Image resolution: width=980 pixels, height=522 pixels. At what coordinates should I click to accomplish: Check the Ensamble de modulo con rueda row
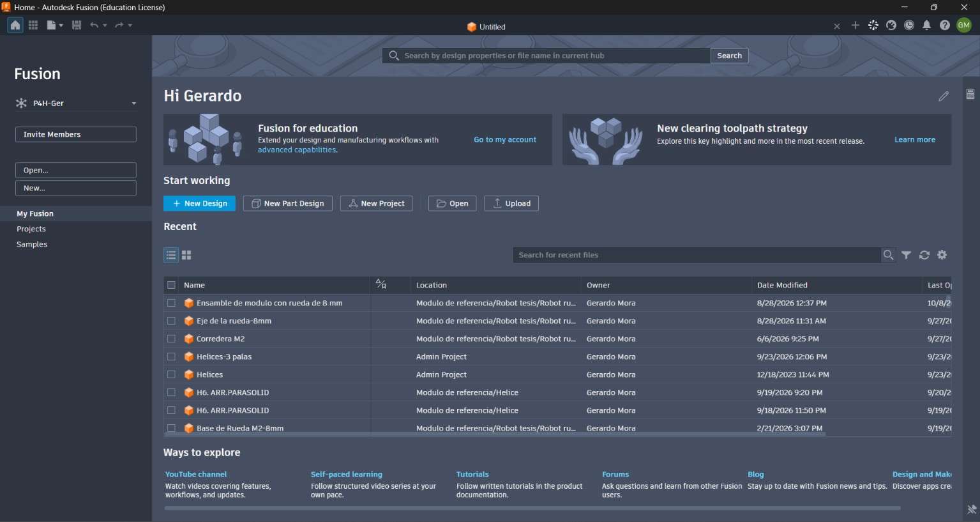coord(171,303)
